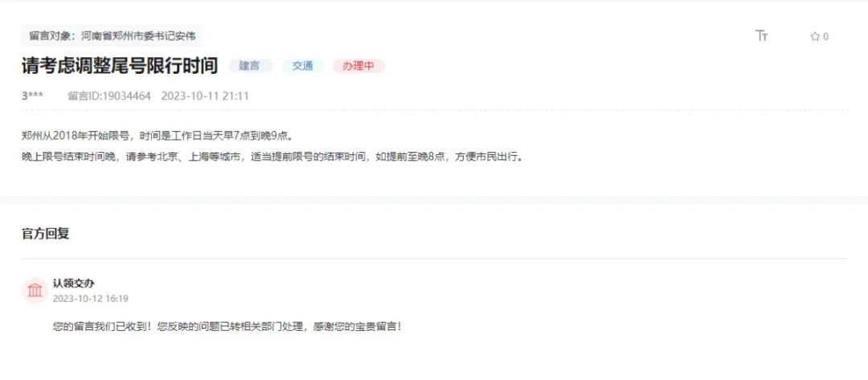The height and width of the screenshot is (380, 868).
Task: Click the star favorite icon
Action: pyautogui.click(x=815, y=36)
